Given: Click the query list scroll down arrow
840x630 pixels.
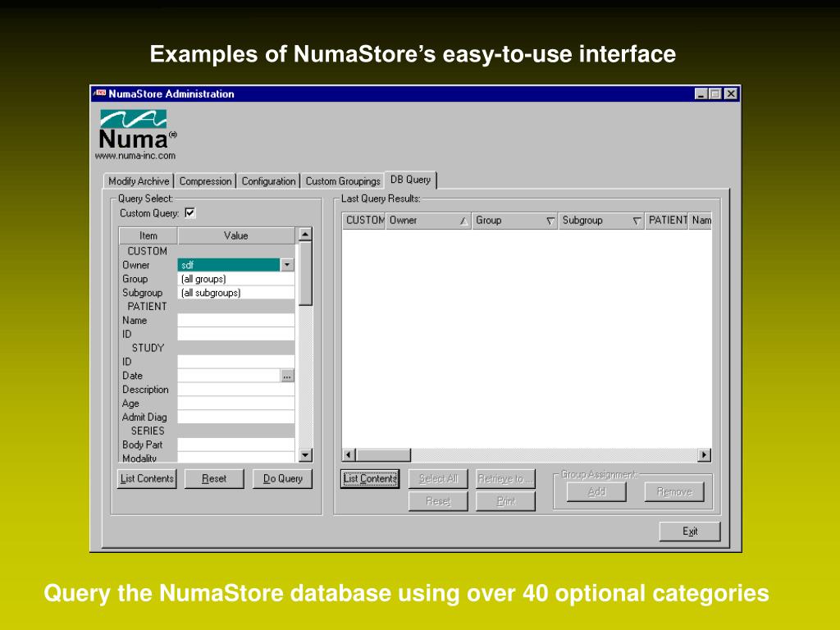Looking at the screenshot, I should click(305, 455).
